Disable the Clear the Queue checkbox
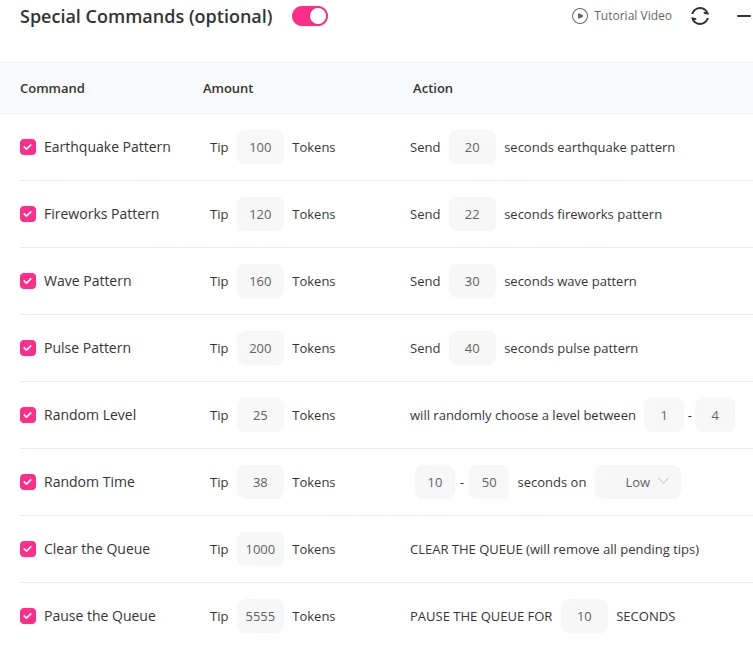The width and height of the screenshot is (753, 645). tap(28, 549)
